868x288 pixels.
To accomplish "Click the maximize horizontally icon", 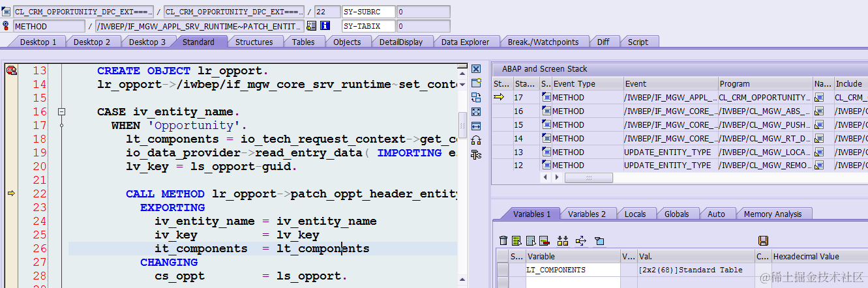I will pyautogui.click(x=476, y=126).
